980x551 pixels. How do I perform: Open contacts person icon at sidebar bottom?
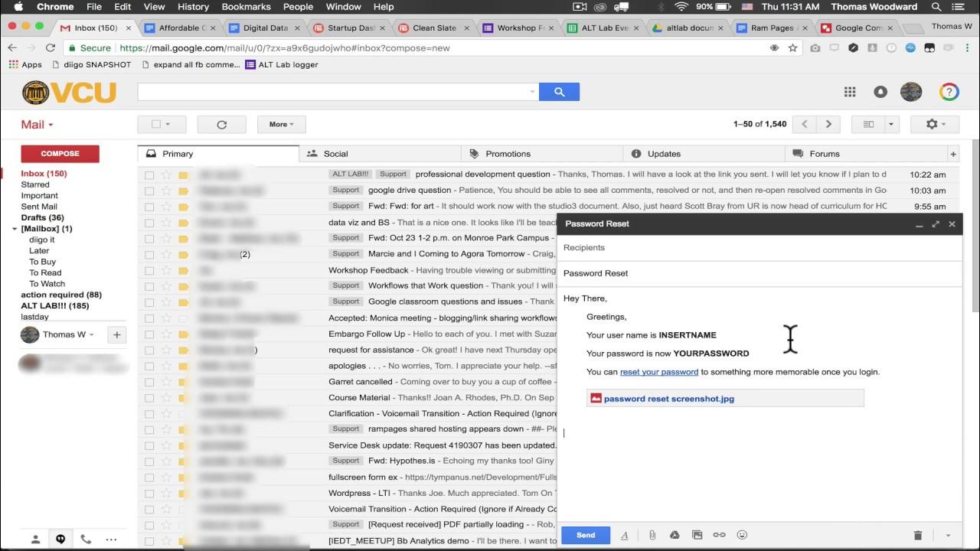tap(35, 539)
